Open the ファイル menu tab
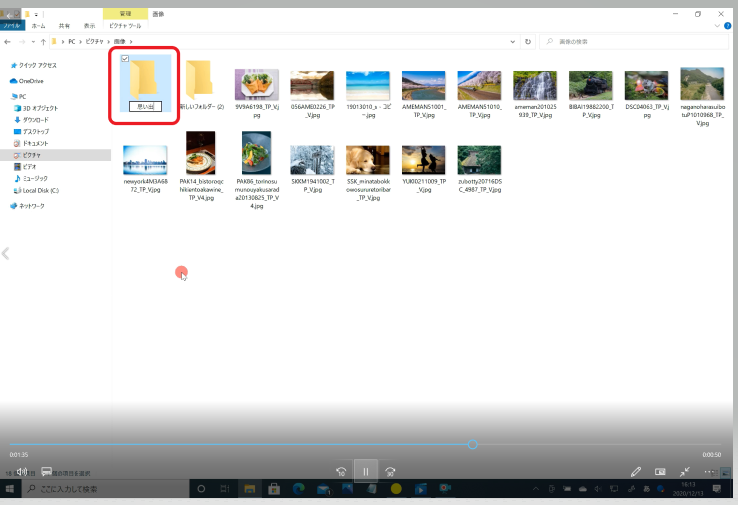Screen dimensions: 738x505 coord(11,26)
